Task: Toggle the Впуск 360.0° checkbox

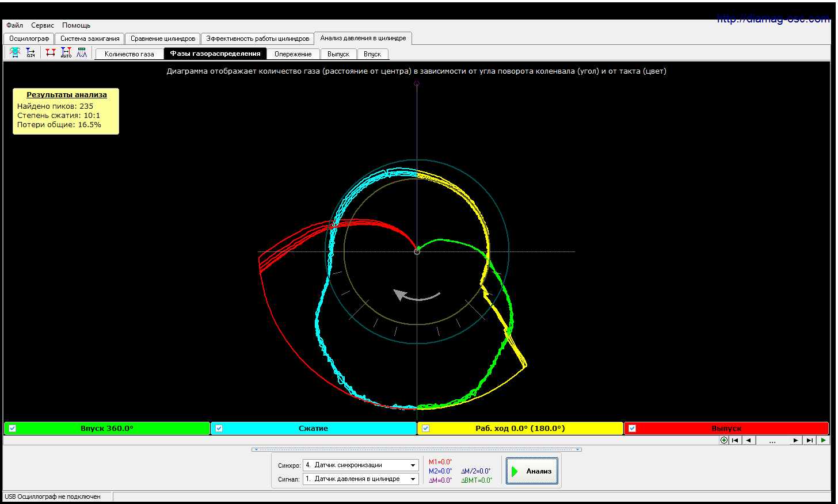Action: pos(13,428)
